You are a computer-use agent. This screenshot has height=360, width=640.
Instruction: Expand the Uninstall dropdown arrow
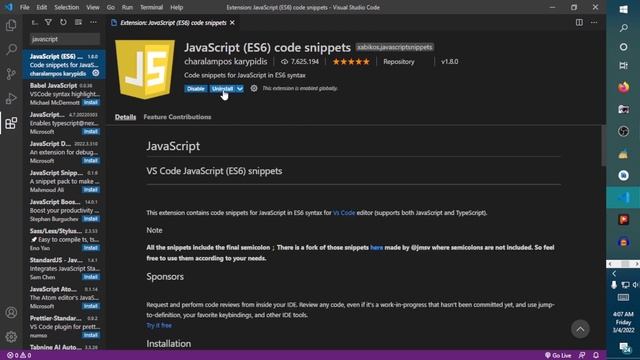coord(240,89)
